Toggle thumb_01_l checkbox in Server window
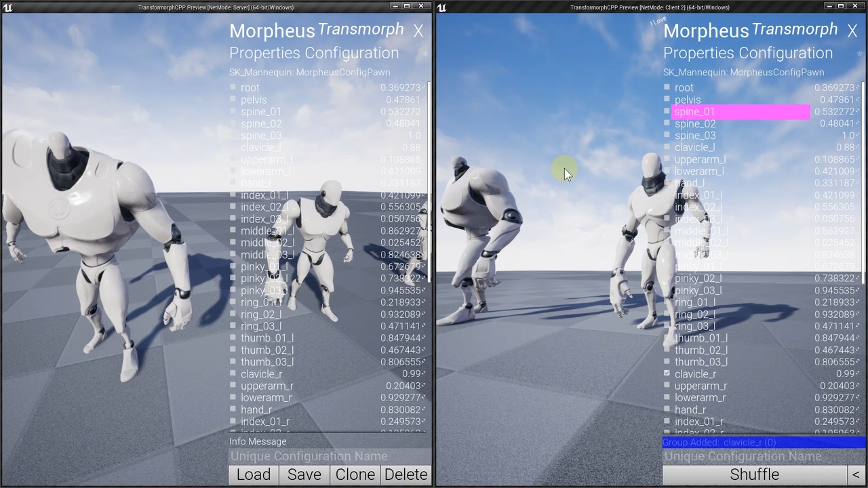Screen dimensions: 868x488 pyautogui.click(x=233, y=338)
